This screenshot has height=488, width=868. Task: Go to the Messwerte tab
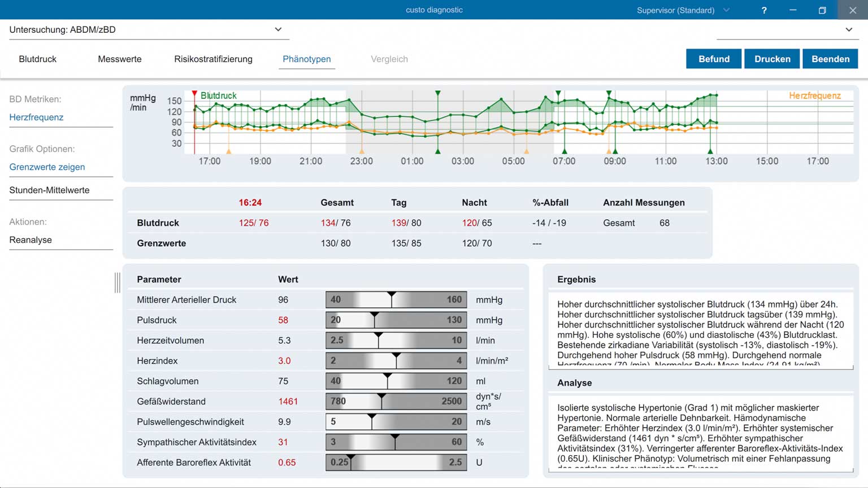[x=120, y=59]
